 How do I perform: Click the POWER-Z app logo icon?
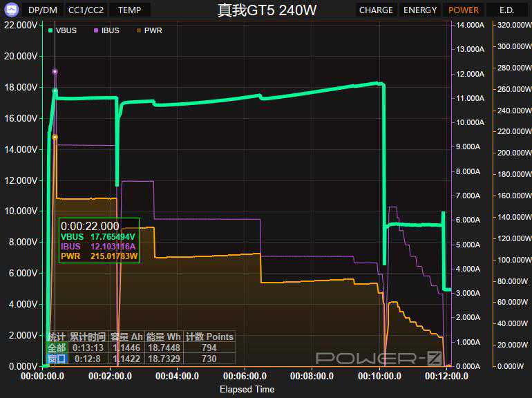pyautogui.click(x=11, y=10)
